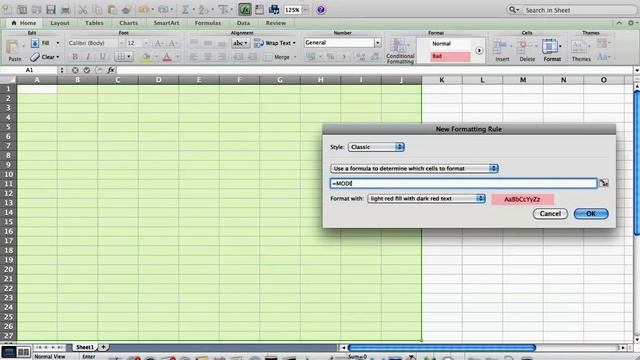The width and height of the screenshot is (640, 360).
Task: Click the AutoSum sigma icon
Action: [185, 9]
